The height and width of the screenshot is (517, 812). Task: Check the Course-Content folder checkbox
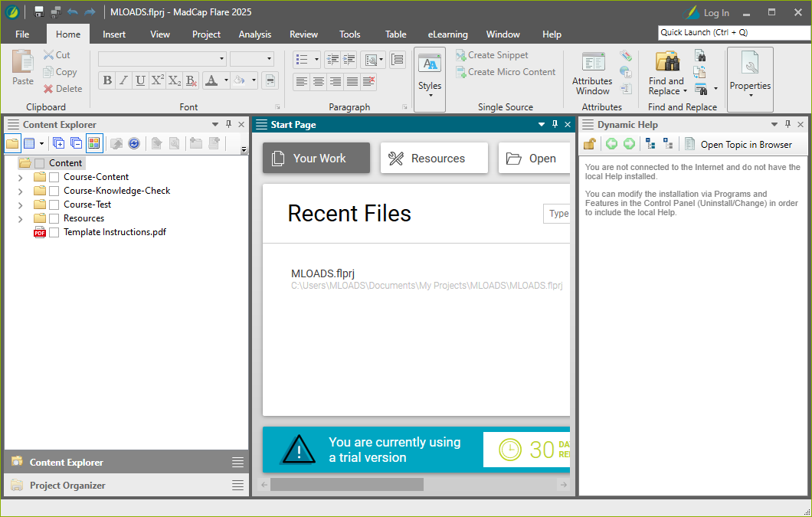[x=54, y=177]
